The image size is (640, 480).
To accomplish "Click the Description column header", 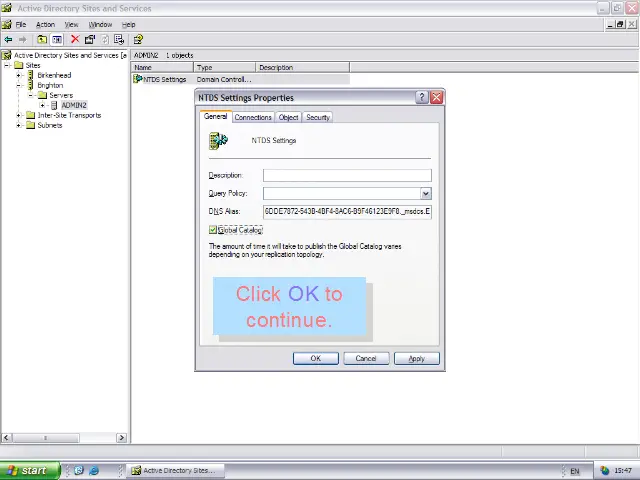I will [302, 67].
